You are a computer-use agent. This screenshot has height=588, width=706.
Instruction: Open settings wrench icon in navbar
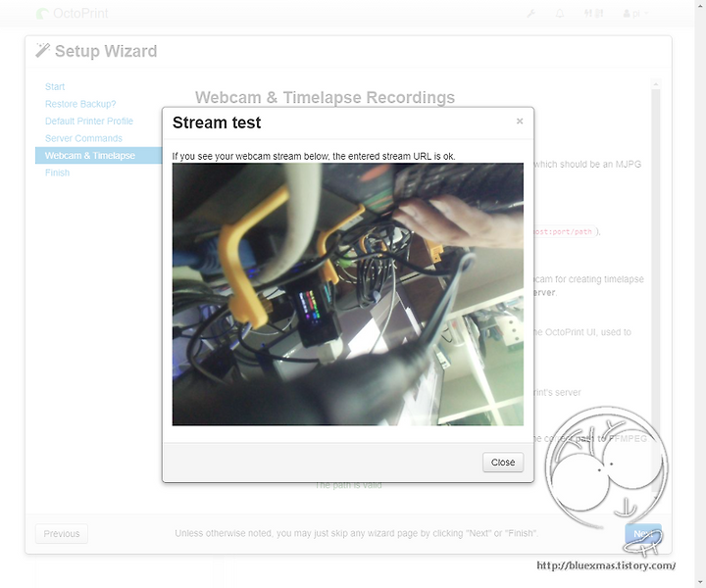point(531,14)
